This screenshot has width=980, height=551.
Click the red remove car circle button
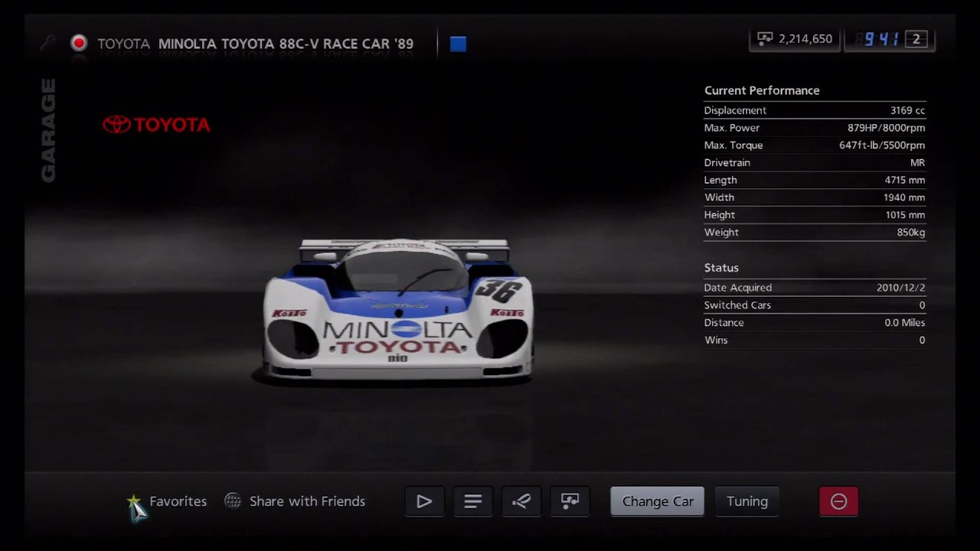point(838,501)
